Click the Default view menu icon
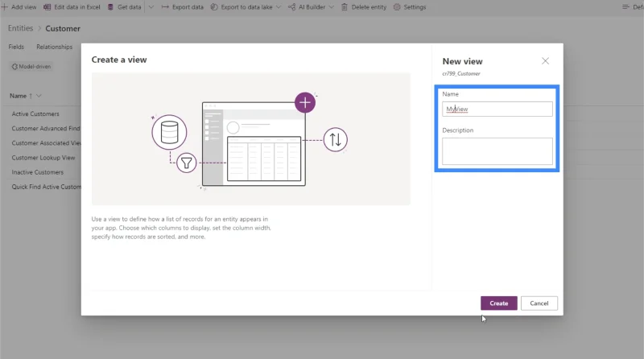 [x=625, y=7]
